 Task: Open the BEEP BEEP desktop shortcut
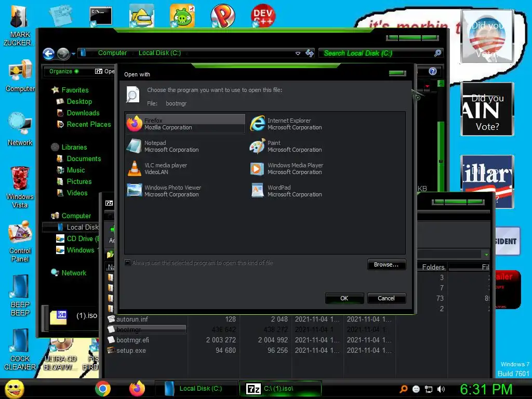20,295
